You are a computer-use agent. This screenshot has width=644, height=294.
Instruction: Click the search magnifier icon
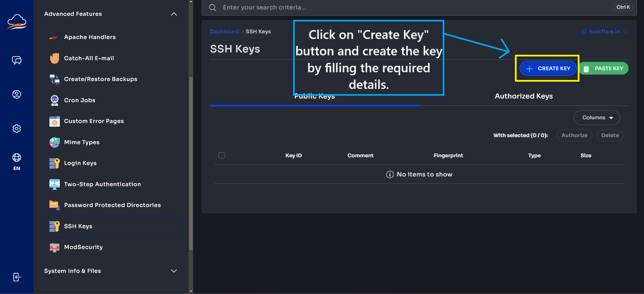[x=212, y=7]
